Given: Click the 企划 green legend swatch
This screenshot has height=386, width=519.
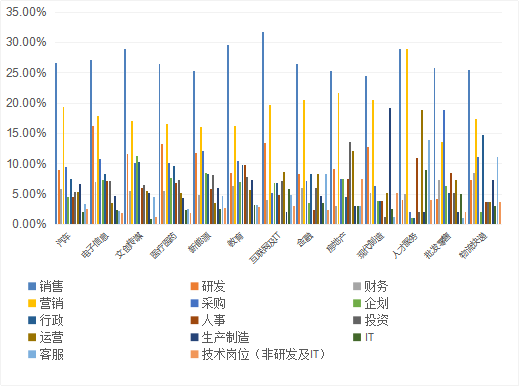Looking at the screenshot, I should [357, 303].
